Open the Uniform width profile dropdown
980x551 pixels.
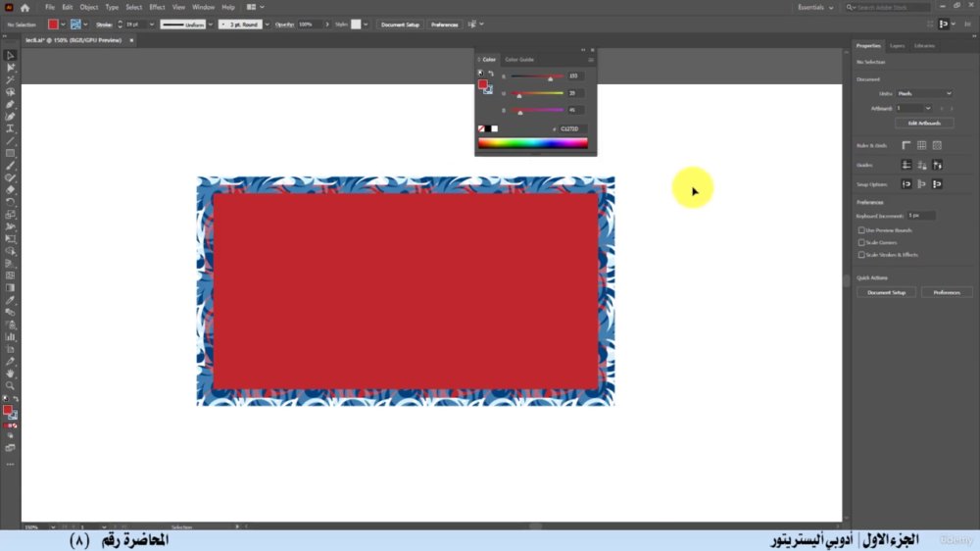[211, 25]
